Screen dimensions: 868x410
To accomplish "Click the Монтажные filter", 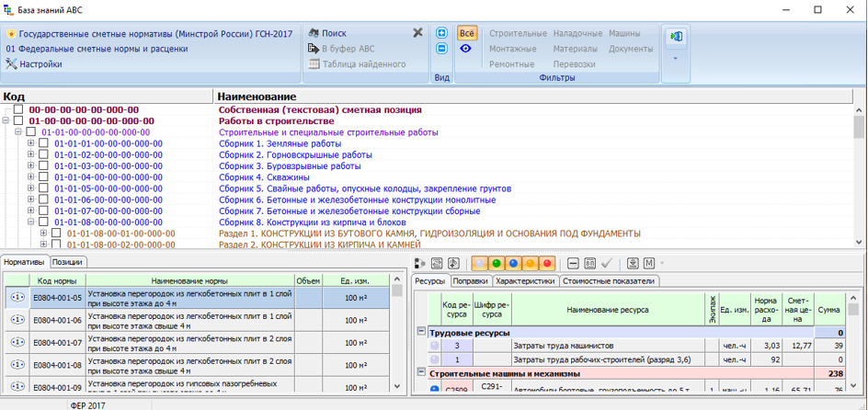I will coord(513,49).
